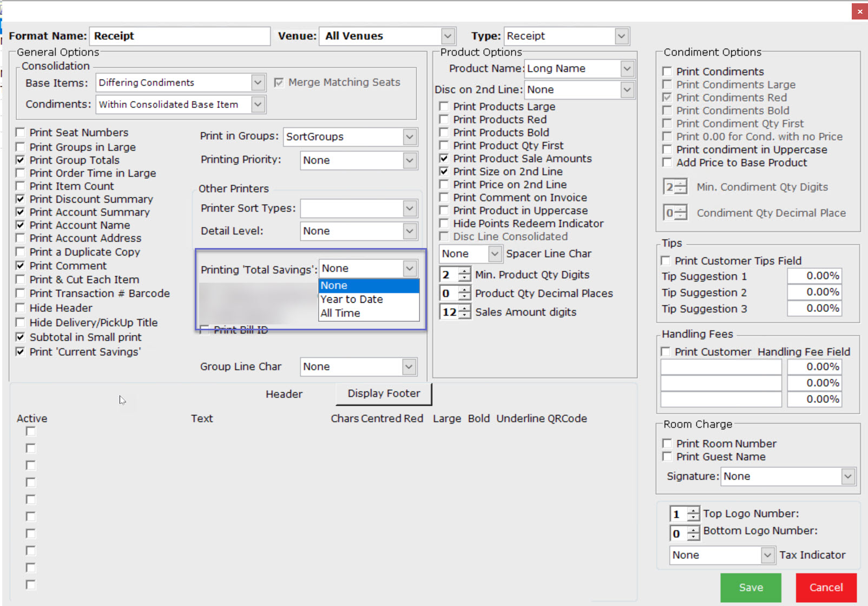Viewport: 868px width, 606px height.
Task: Increase Product Qty Decimal Places spinner
Action: point(464,290)
